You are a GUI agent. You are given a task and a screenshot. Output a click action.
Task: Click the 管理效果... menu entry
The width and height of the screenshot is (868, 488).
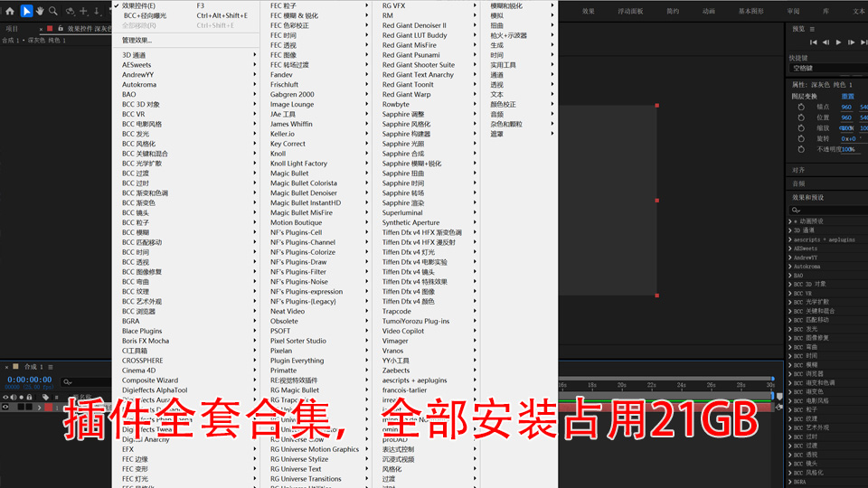(137, 41)
